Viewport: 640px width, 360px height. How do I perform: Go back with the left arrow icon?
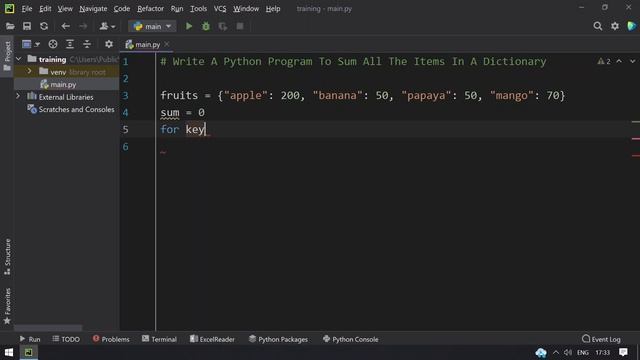65,27
